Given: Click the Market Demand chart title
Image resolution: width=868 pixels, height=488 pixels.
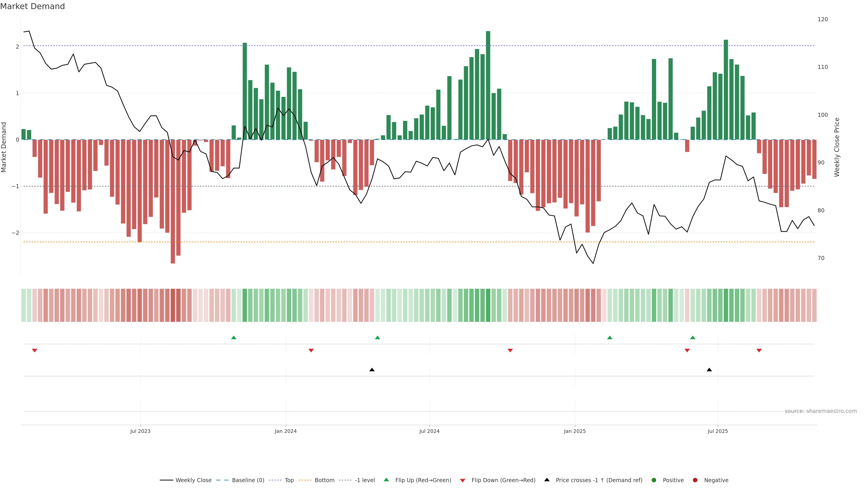Looking at the screenshot, I should pyautogui.click(x=32, y=6).
